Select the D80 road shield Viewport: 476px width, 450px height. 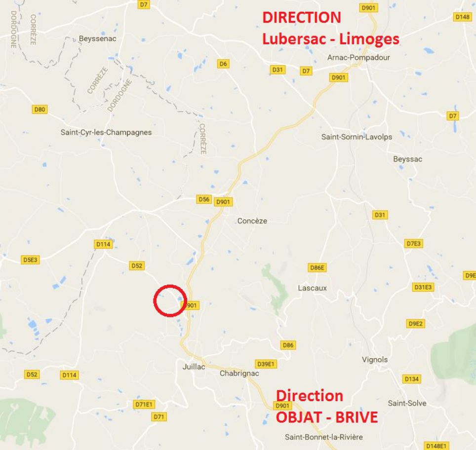(40, 109)
